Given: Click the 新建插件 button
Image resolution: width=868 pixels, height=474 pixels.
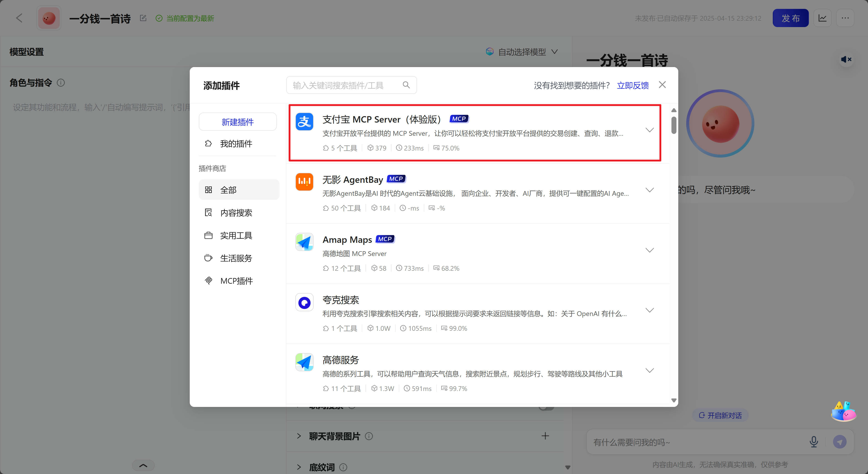Looking at the screenshot, I should 237,122.
